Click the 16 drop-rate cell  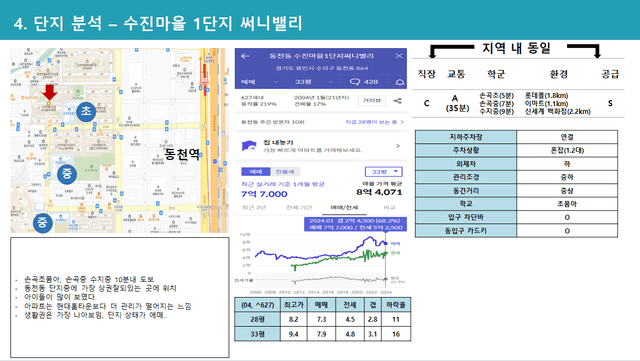tap(396, 334)
